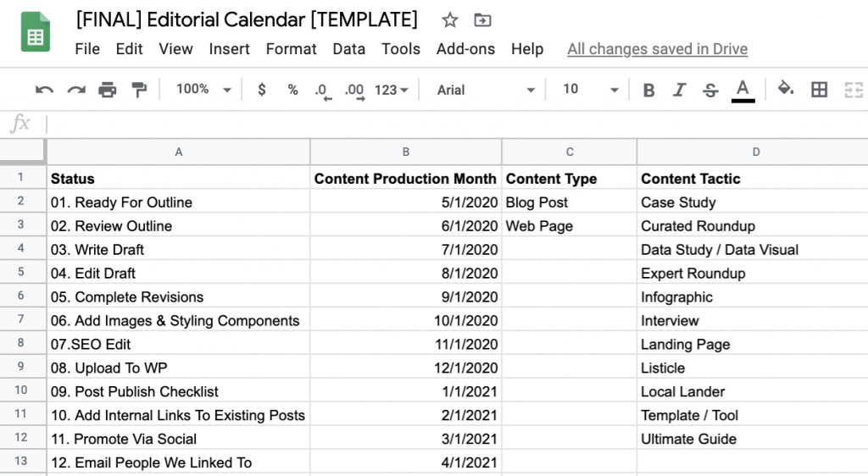Select cell 07.SEO Edit

pyautogui.click(x=178, y=344)
